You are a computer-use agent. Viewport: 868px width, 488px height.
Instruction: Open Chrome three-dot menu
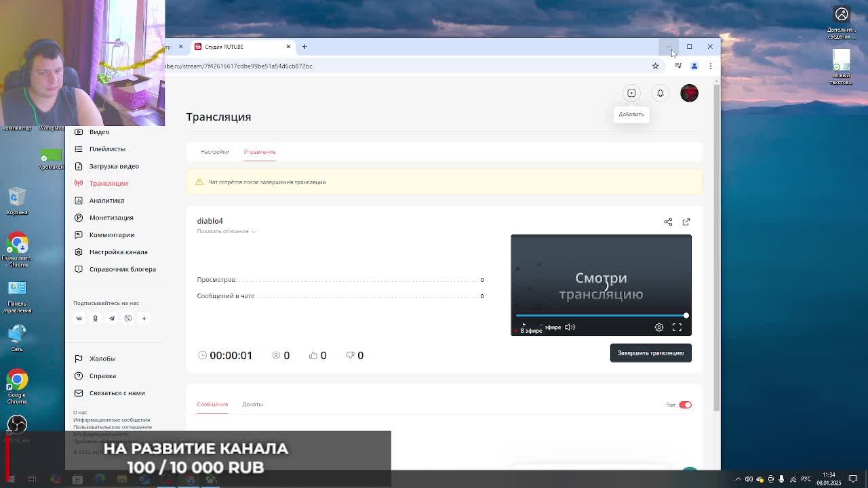coord(710,66)
